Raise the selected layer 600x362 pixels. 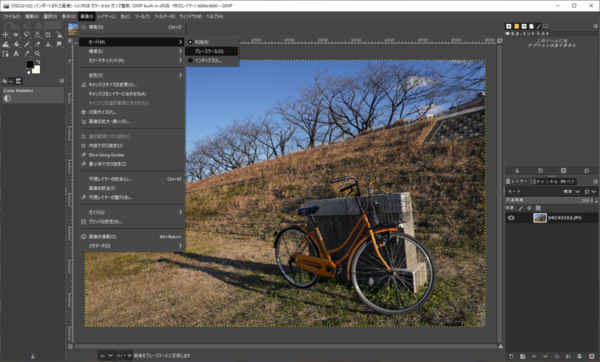(534, 356)
